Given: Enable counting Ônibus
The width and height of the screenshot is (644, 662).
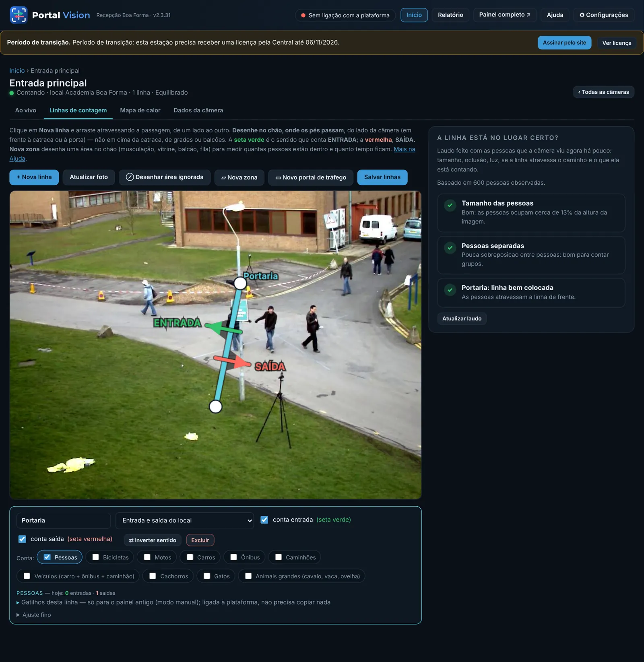Looking at the screenshot, I should (234, 557).
